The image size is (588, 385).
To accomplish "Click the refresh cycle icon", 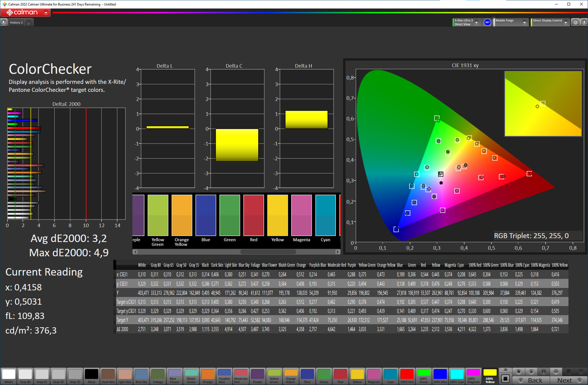I will (568, 372).
